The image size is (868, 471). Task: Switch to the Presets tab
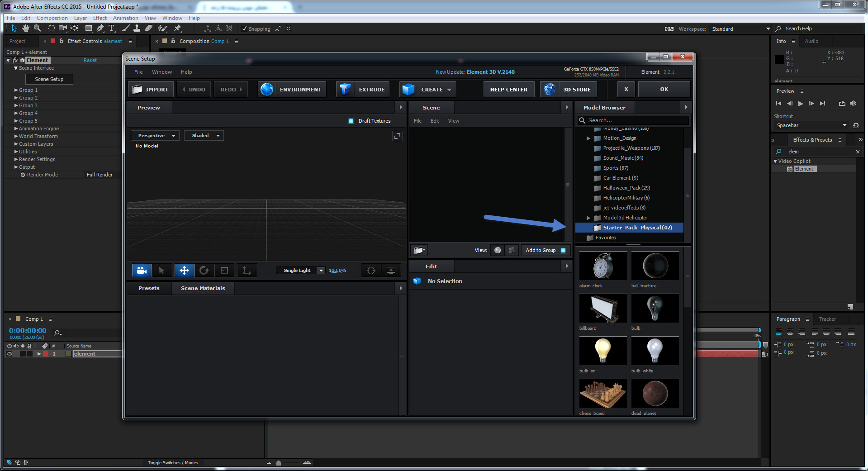point(149,288)
